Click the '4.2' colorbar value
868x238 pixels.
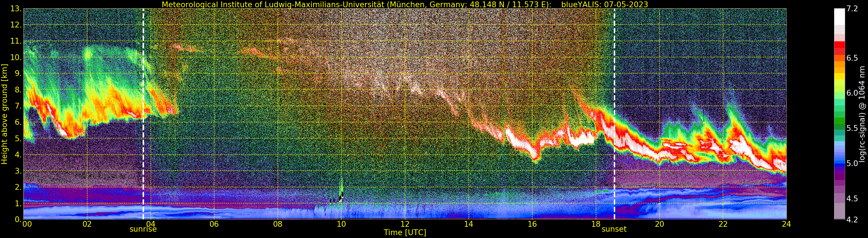[x=852, y=220]
